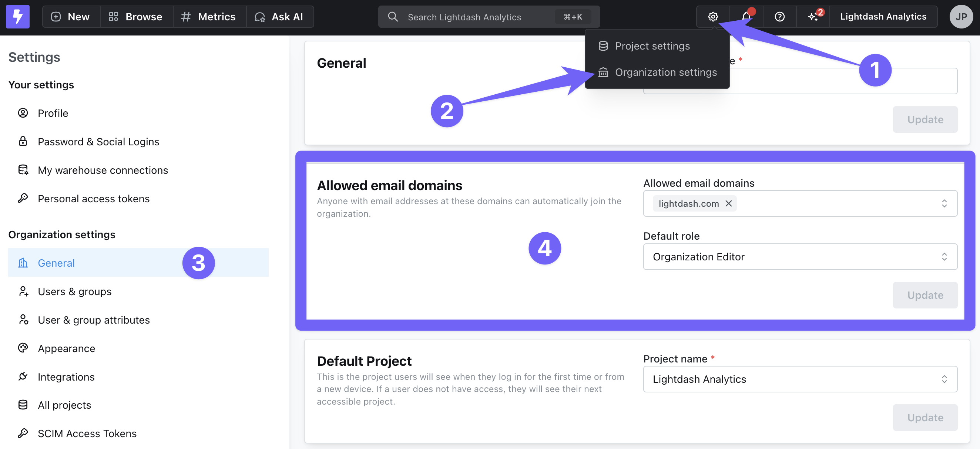
Task: Click the Lightdash logo home icon
Action: tap(17, 17)
